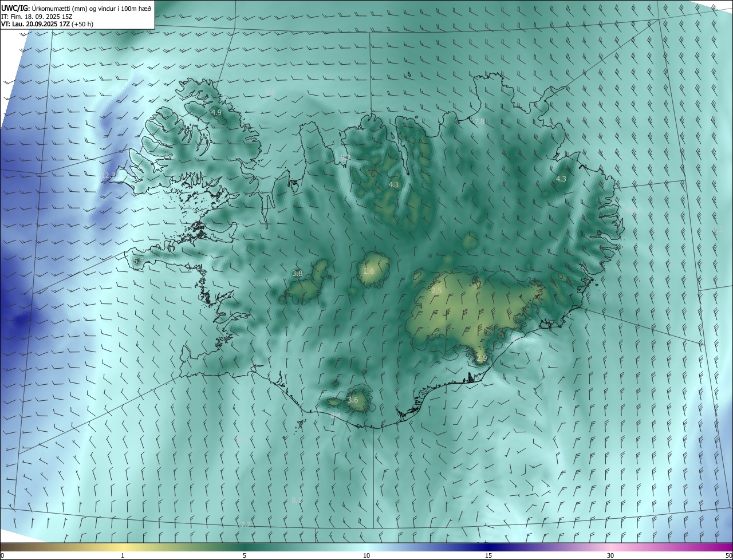Click the 1 tick on the color scale
Image resolution: width=733 pixels, height=560 pixels.
(123, 555)
